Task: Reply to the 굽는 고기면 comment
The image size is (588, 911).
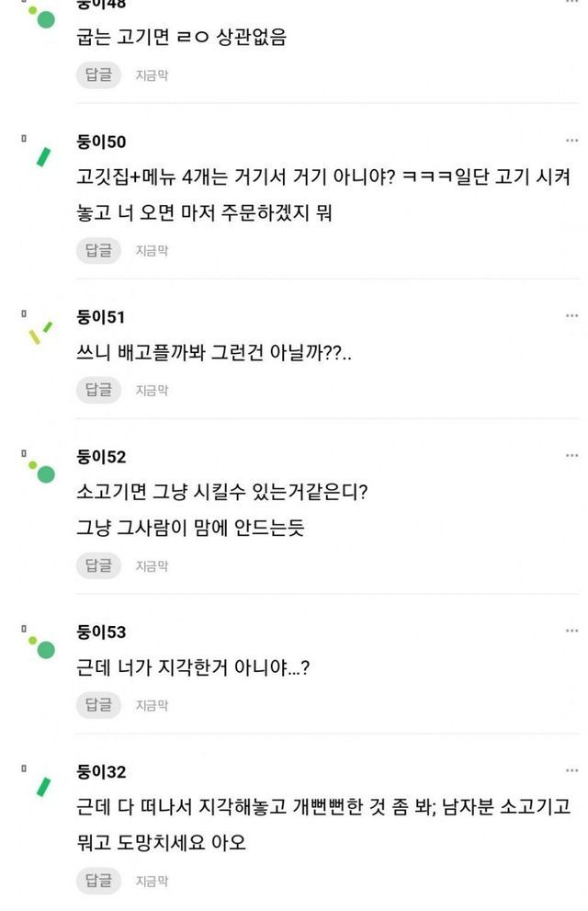Action: (98, 74)
